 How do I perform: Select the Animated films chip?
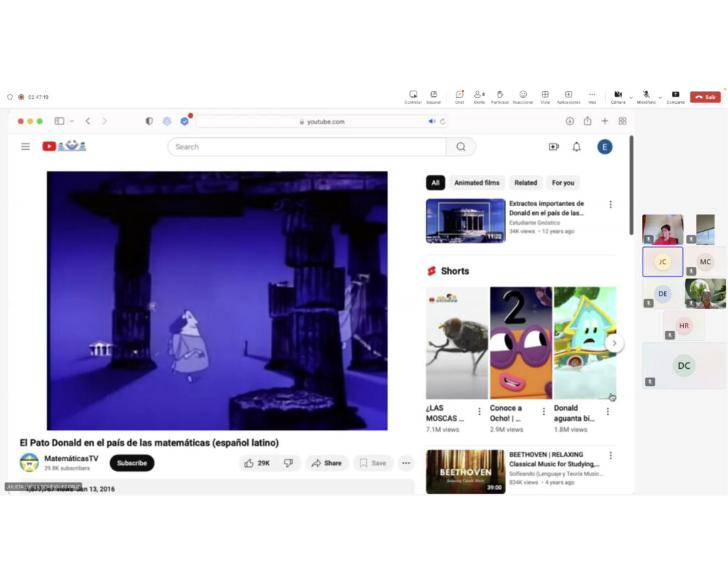(x=477, y=183)
